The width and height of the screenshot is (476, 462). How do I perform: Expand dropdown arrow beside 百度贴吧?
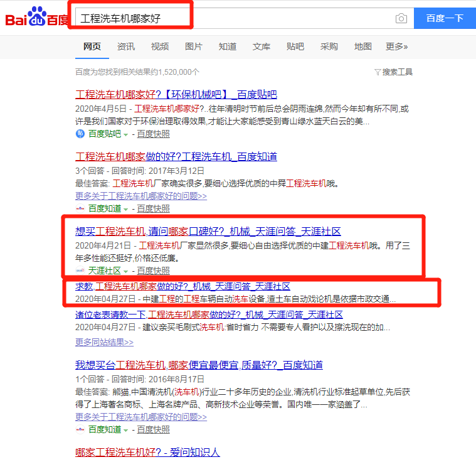[x=125, y=135]
